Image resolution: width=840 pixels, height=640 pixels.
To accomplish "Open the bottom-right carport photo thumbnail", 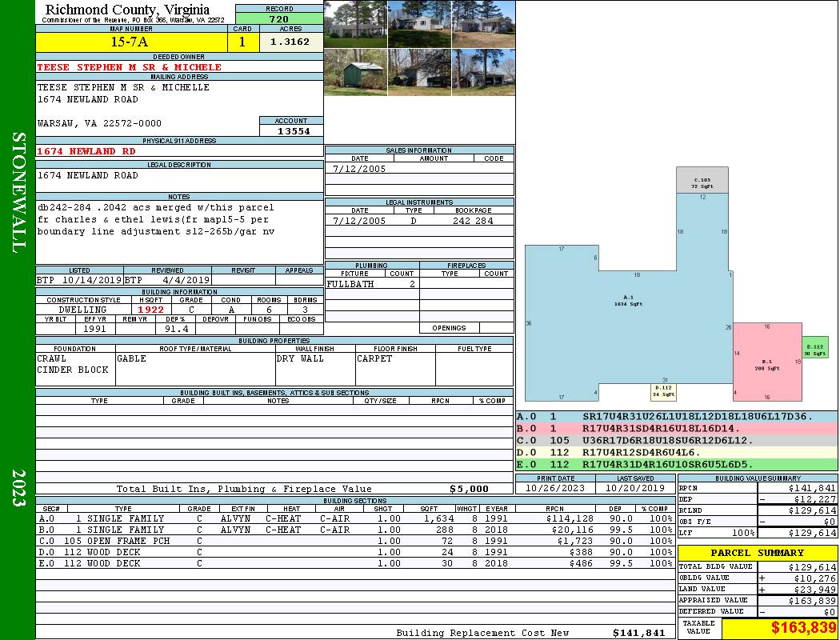I will (x=483, y=72).
